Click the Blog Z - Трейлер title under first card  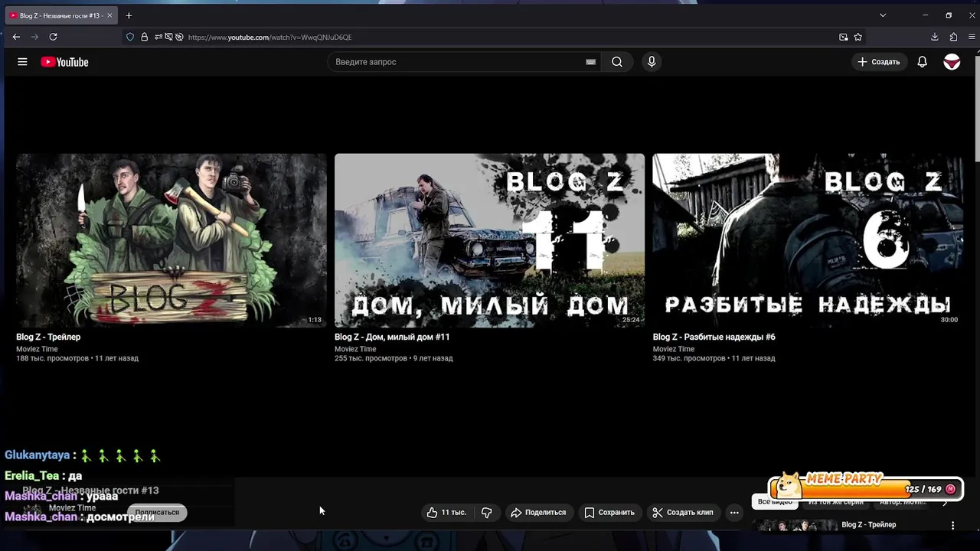48,337
